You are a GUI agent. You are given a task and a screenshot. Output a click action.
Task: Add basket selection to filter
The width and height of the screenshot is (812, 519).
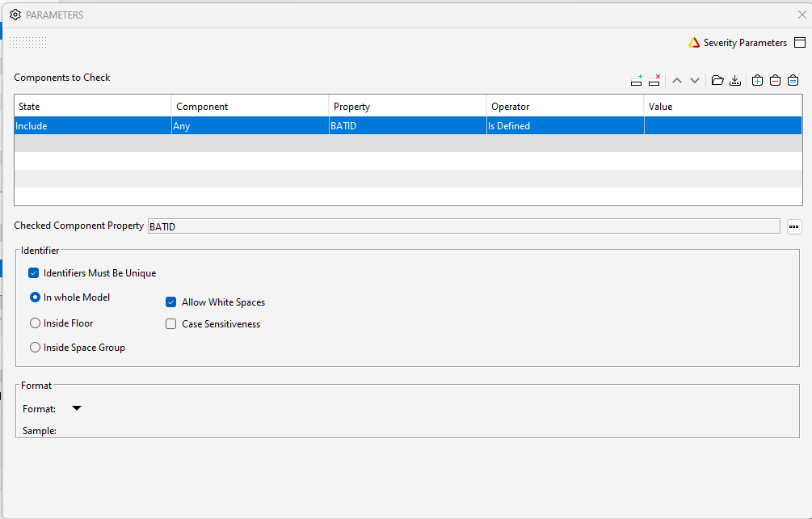tap(757, 80)
